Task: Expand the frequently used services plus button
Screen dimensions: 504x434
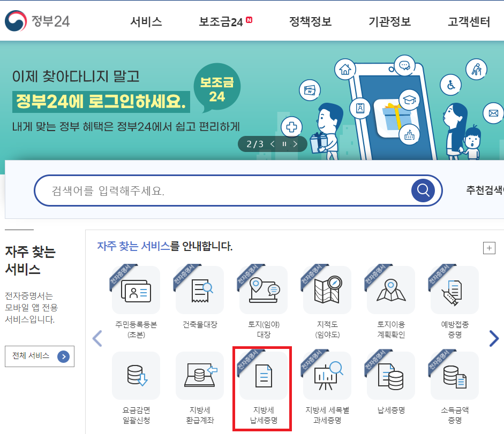Action: [489, 248]
